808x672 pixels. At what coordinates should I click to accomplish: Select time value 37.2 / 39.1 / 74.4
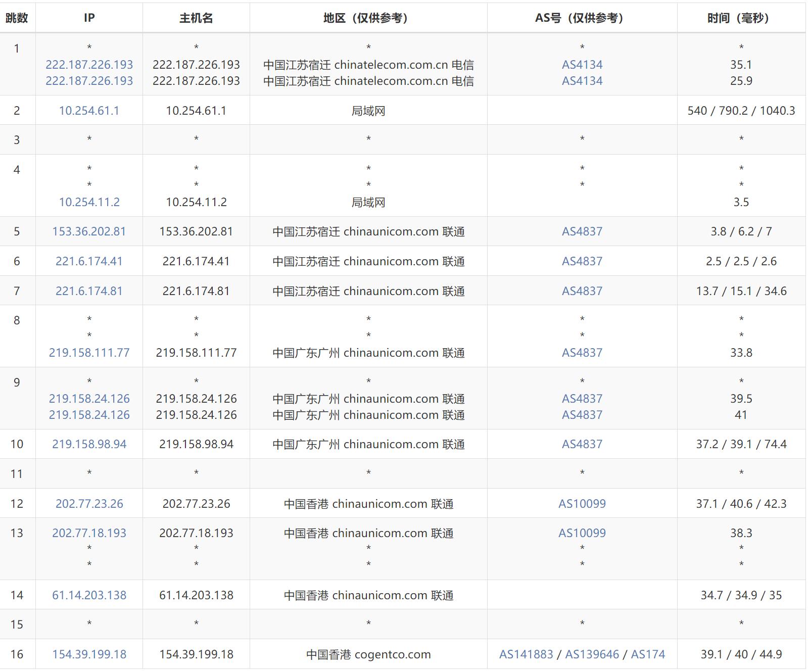[x=741, y=444]
